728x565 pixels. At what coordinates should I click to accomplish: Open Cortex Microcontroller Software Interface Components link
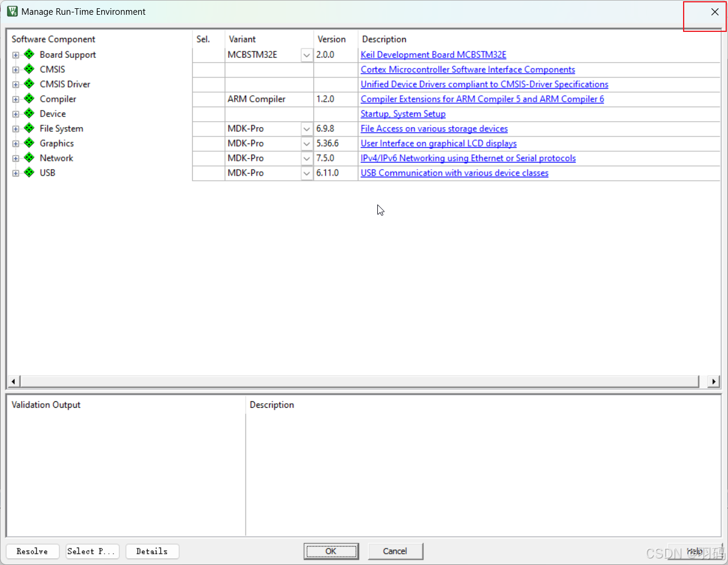point(468,69)
